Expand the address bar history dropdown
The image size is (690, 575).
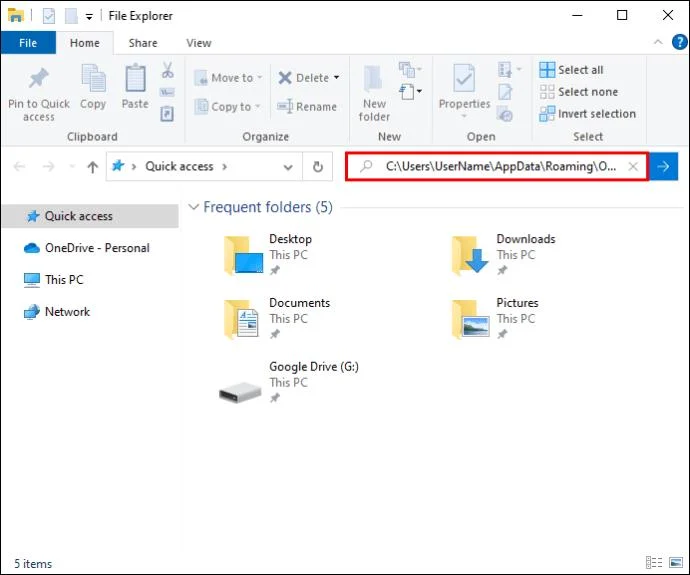click(x=288, y=167)
